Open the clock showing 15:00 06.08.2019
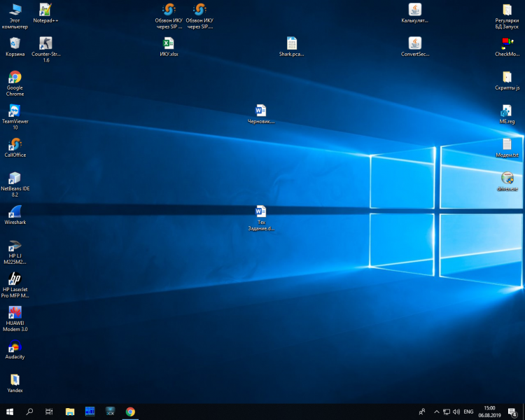Image resolution: width=525 pixels, height=420 pixels. (489, 412)
